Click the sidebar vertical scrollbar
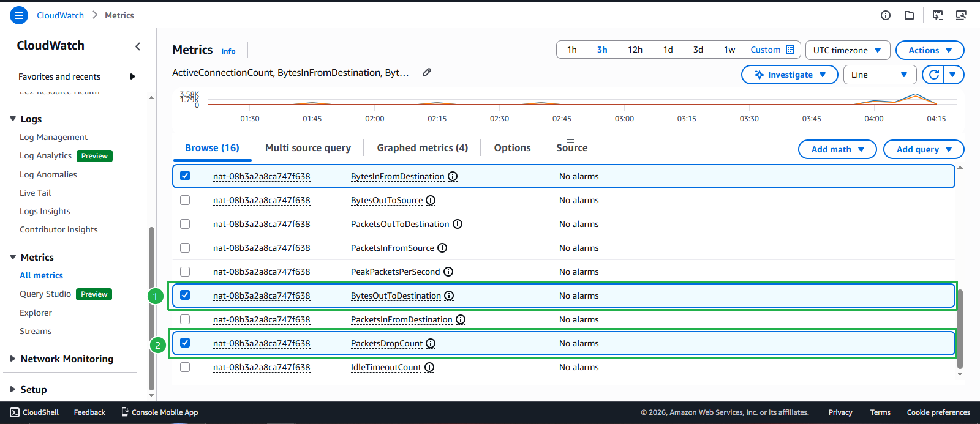Screen dimensions: 980x424 point(151,308)
